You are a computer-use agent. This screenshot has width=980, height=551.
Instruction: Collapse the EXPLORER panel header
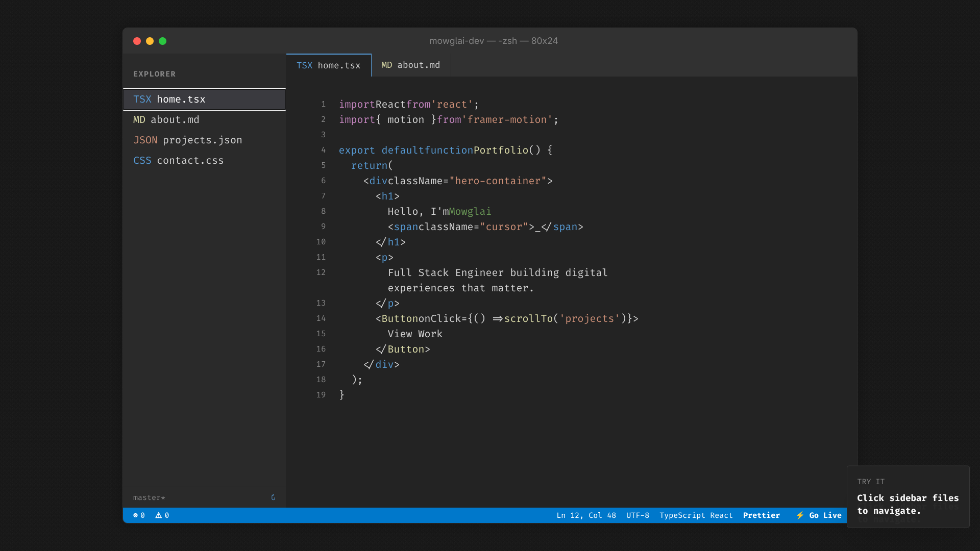click(154, 73)
